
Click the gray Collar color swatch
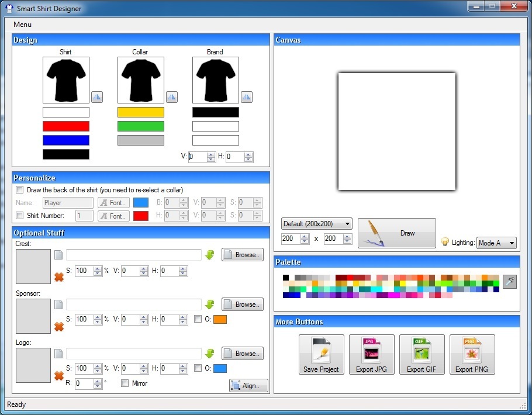coord(141,140)
